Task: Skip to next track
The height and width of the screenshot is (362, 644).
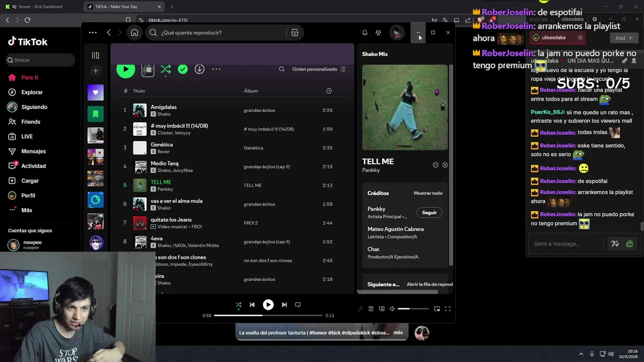Action: pos(284,305)
